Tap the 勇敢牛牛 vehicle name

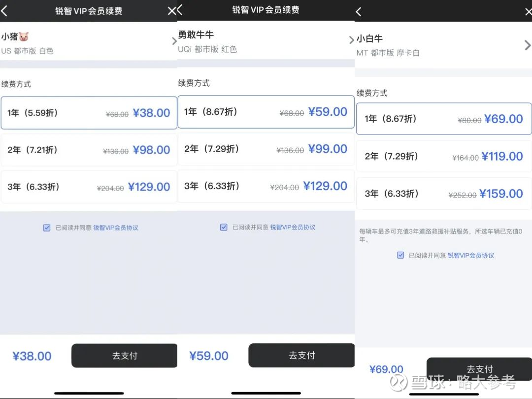coord(196,34)
